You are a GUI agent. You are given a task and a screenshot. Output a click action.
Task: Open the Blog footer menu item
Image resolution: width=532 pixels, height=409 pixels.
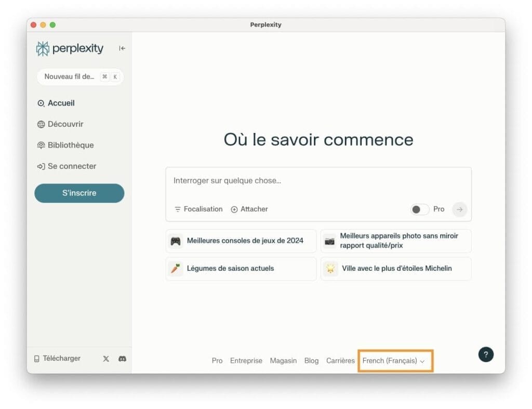311,360
